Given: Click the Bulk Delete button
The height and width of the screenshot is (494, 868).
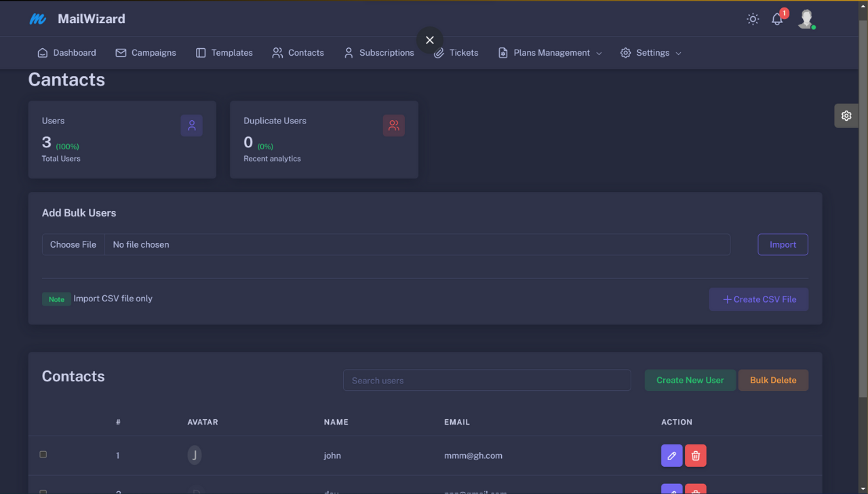Looking at the screenshot, I should (x=773, y=380).
